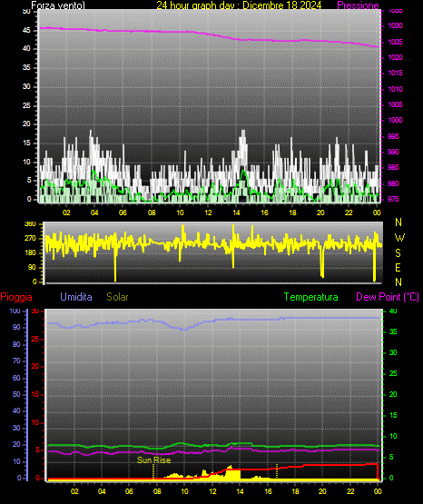Viewport: 423px width, 504px height.
Task: Click the 100 humidity axis value
Action: coord(15,311)
